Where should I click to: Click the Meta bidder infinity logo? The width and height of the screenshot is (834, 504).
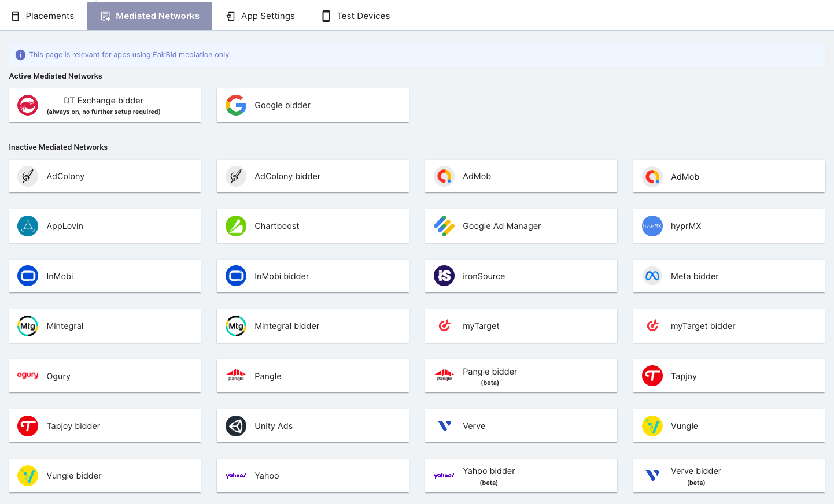652,276
